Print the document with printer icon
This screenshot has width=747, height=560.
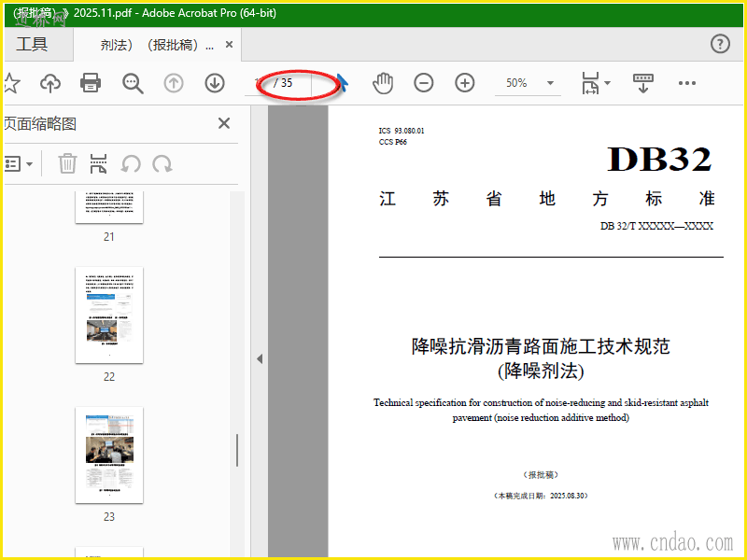pyautogui.click(x=91, y=83)
